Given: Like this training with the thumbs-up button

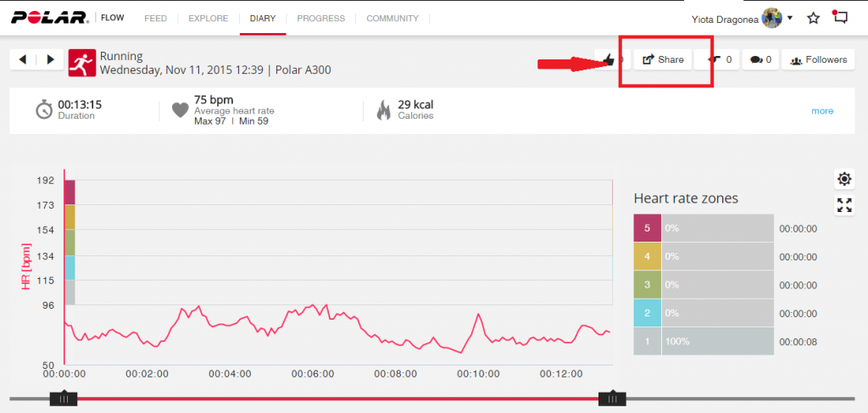Looking at the screenshot, I should click(610, 60).
